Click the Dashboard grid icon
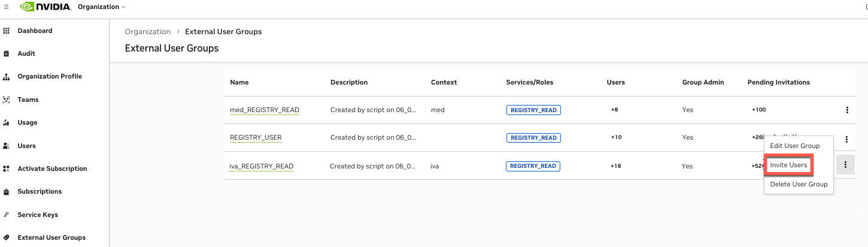This screenshot has width=868, height=247. coord(7,31)
